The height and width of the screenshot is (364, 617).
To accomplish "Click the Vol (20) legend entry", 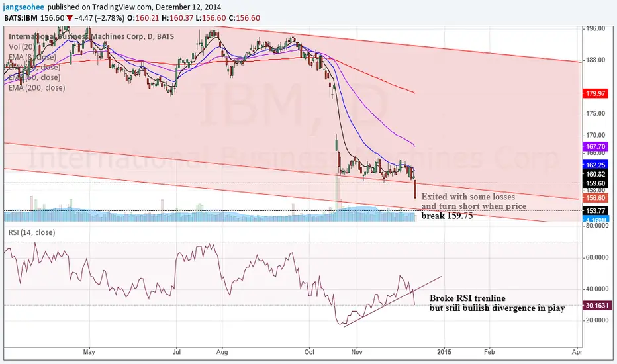I will [21, 46].
